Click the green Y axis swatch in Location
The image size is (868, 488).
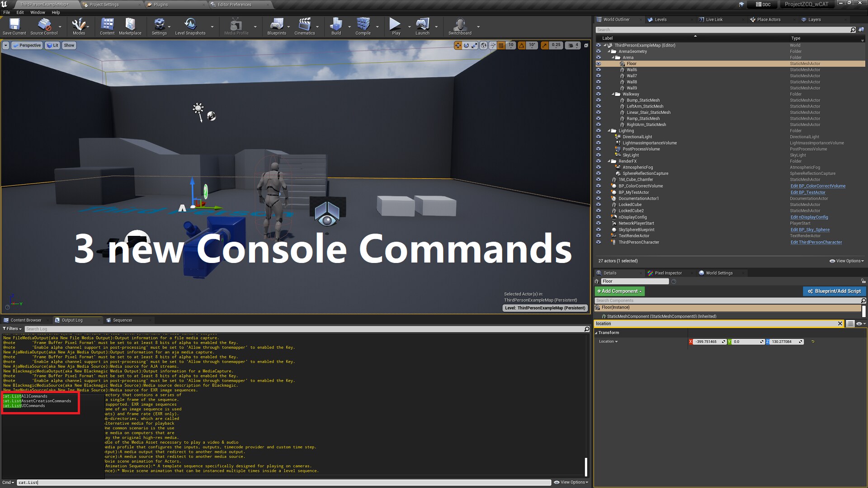click(729, 342)
